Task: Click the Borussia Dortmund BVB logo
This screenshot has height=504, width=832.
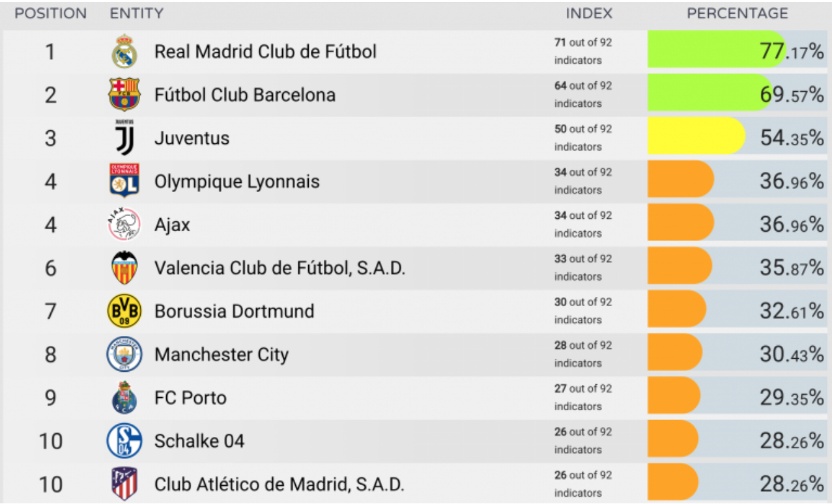Action: coord(124,311)
